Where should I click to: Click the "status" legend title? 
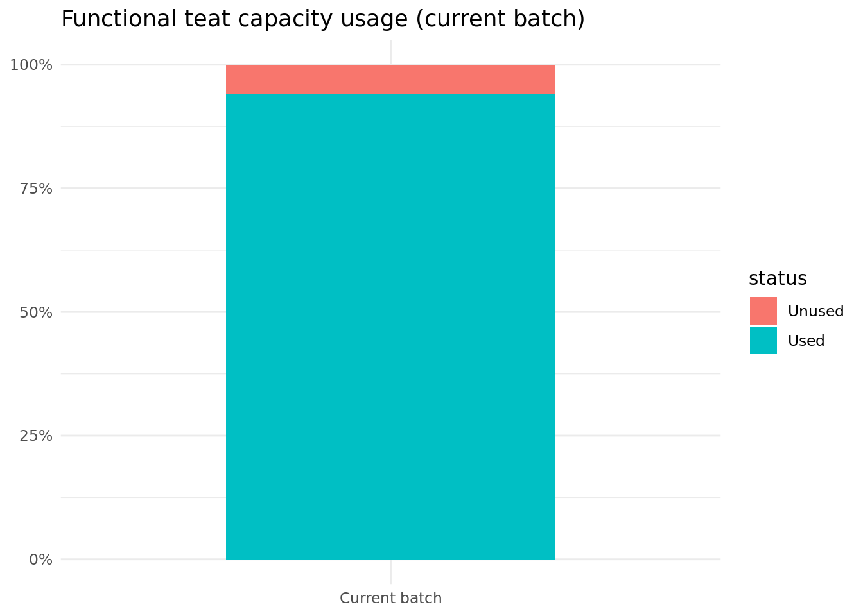click(778, 278)
